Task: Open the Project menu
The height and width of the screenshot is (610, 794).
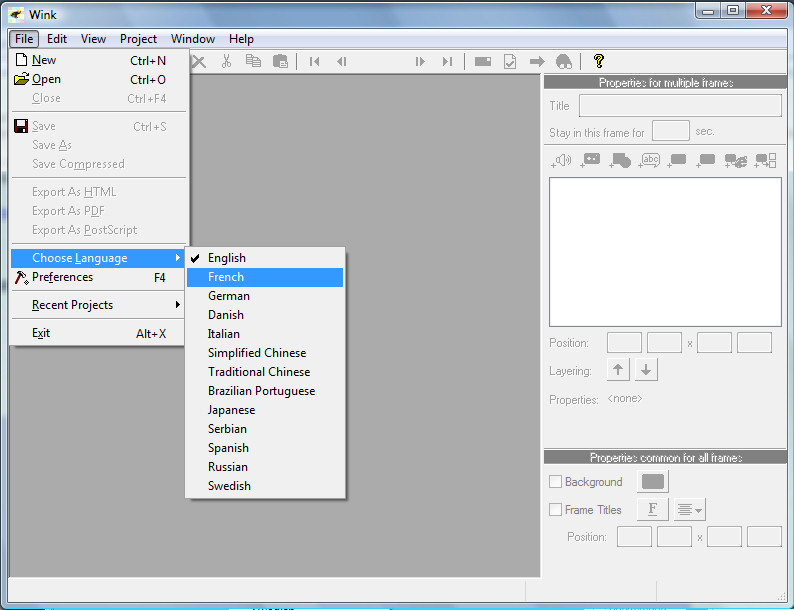Action: click(x=138, y=39)
